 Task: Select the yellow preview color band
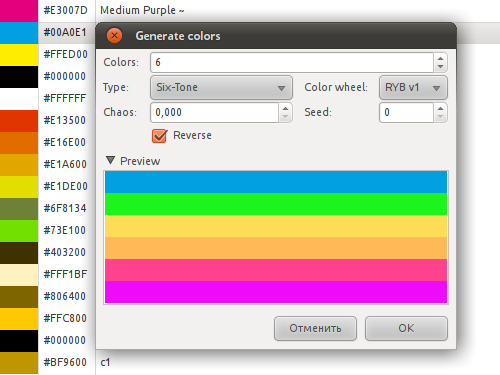(x=276, y=226)
